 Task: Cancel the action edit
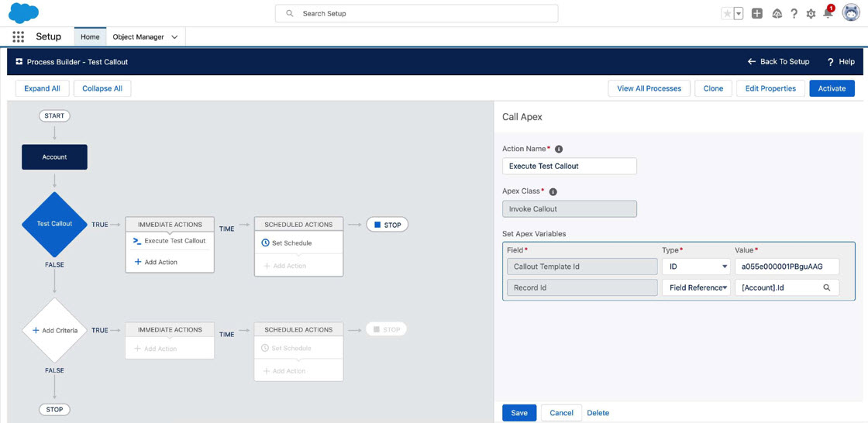pos(561,413)
